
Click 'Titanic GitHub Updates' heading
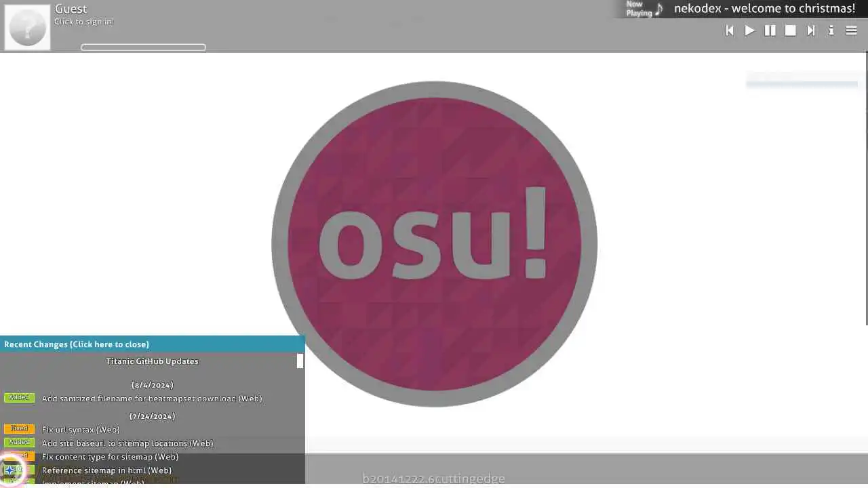[x=153, y=361]
